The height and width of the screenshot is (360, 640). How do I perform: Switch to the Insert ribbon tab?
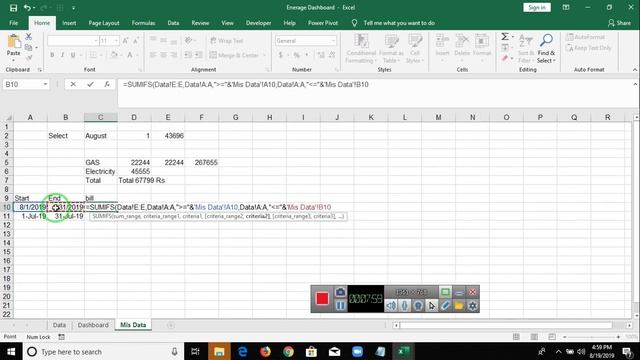(69, 23)
